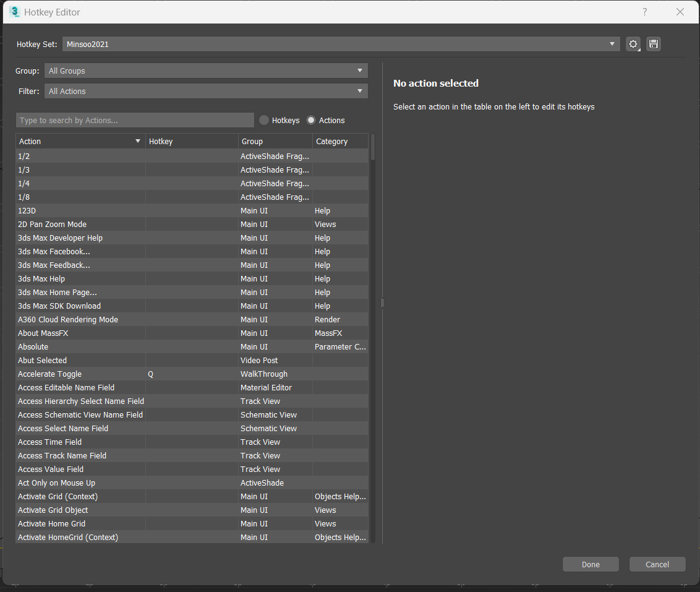This screenshot has width=700, height=592.
Task: Select the Activate Grid Object action
Action: (192, 510)
